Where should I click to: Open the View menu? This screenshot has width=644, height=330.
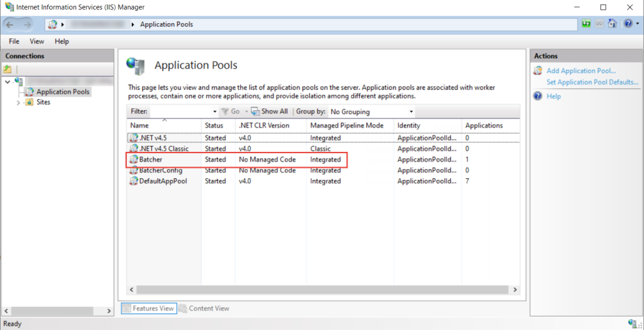click(x=37, y=42)
